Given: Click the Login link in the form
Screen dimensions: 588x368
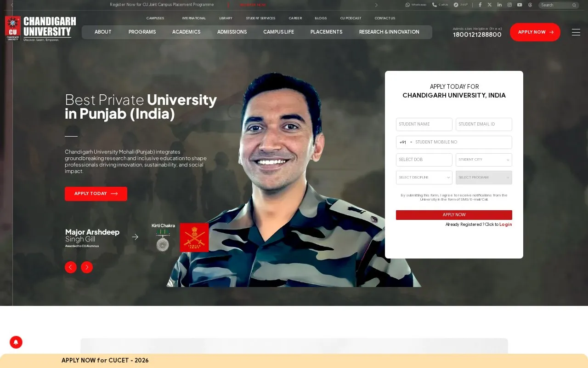Looking at the screenshot, I should tap(506, 224).
